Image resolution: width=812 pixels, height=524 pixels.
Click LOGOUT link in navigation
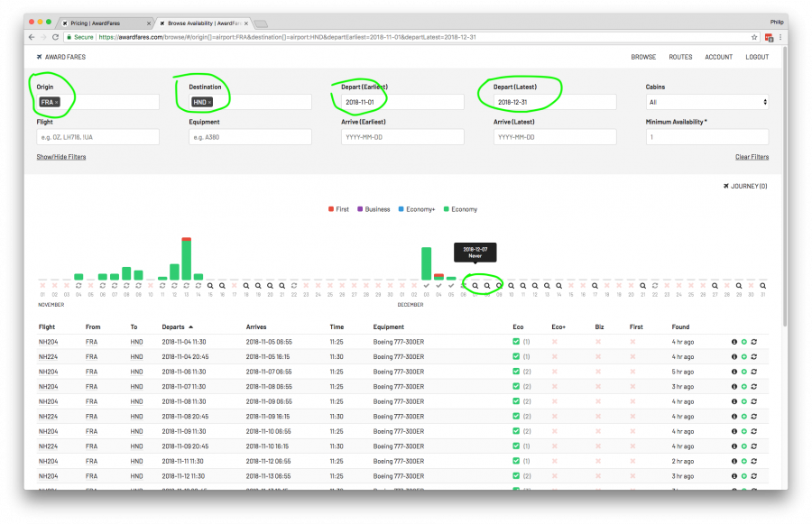pyautogui.click(x=757, y=57)
